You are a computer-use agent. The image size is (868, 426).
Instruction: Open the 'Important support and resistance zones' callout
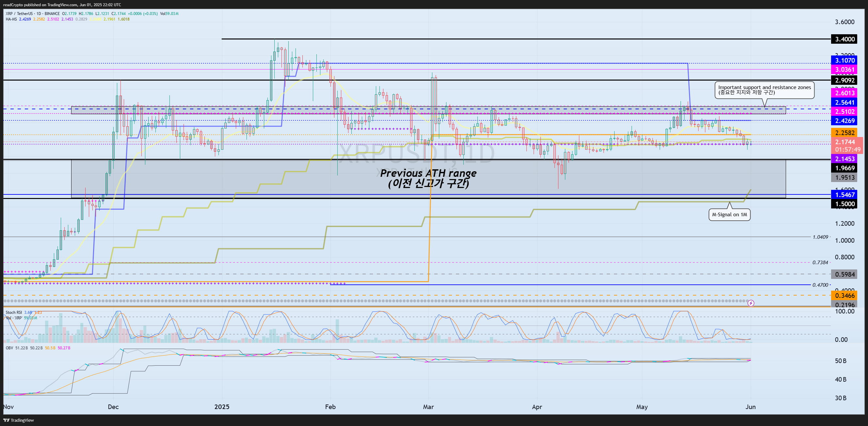tap(764, 90)
